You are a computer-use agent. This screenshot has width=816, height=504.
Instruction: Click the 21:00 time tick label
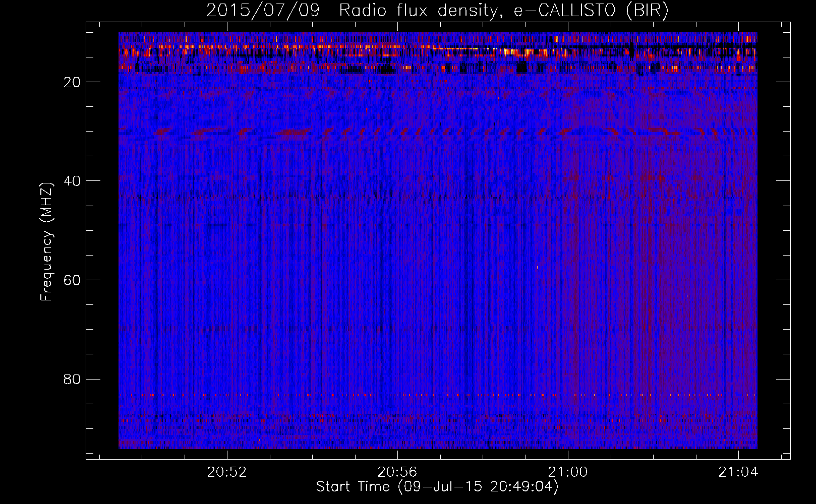568,472
